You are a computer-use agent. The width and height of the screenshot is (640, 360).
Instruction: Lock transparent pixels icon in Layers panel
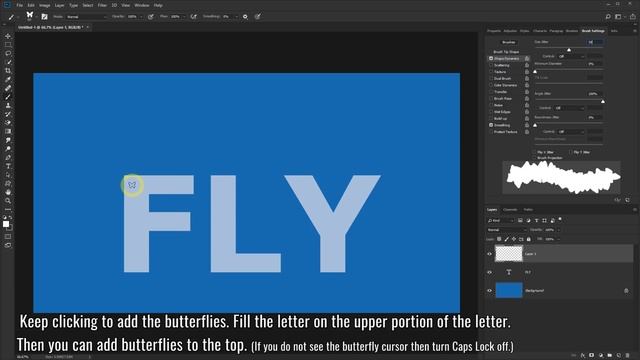[499, 239]
